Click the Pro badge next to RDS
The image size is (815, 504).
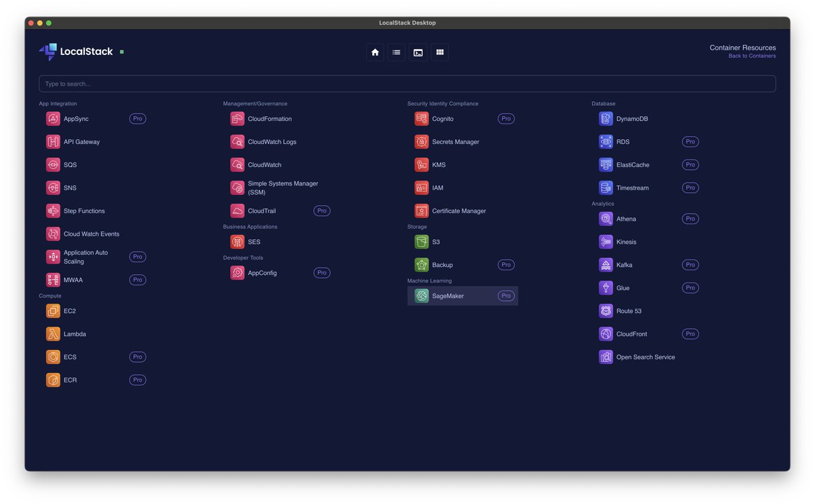click(x=691, y=142)
